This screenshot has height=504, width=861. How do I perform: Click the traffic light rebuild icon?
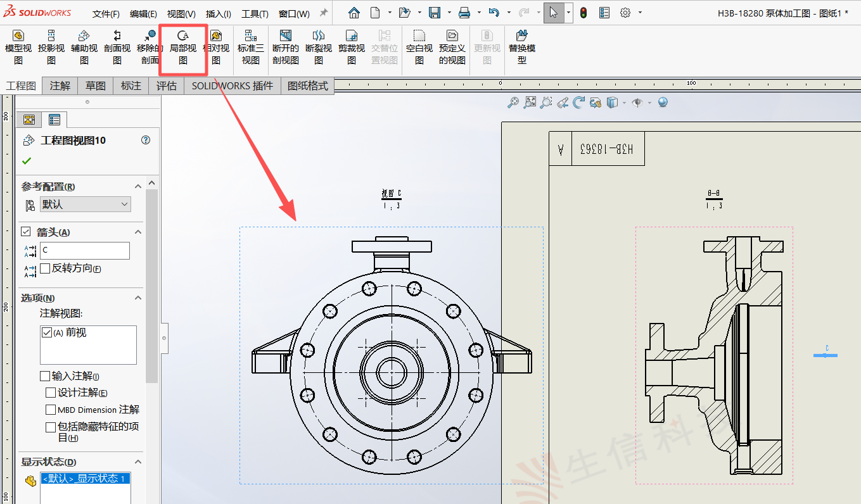pos(583,13)
